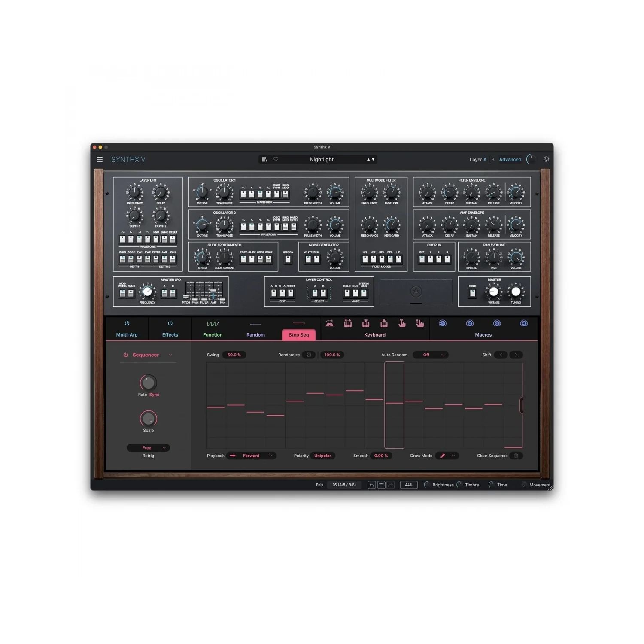Click the Randomize dice icon

(x=309, y=355)
